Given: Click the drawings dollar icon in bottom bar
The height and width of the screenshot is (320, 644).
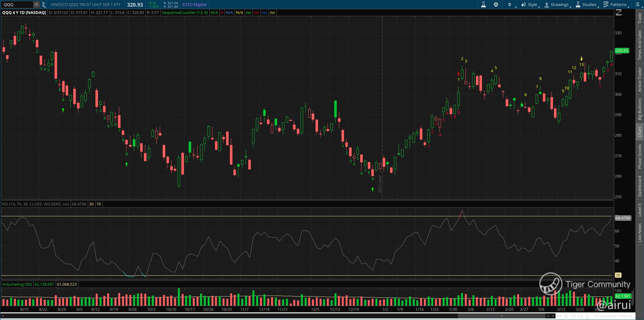Looking at the screenshot, I should [588, 316].
